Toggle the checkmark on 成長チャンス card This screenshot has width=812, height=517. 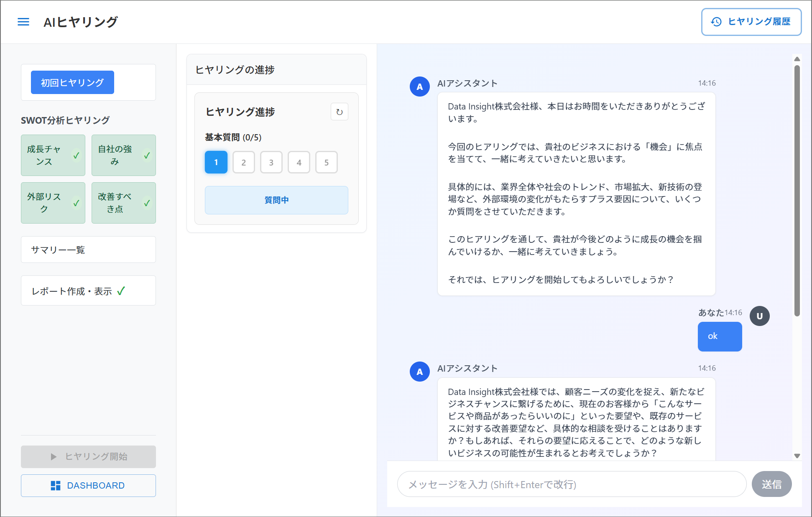(x=76, y=155)
